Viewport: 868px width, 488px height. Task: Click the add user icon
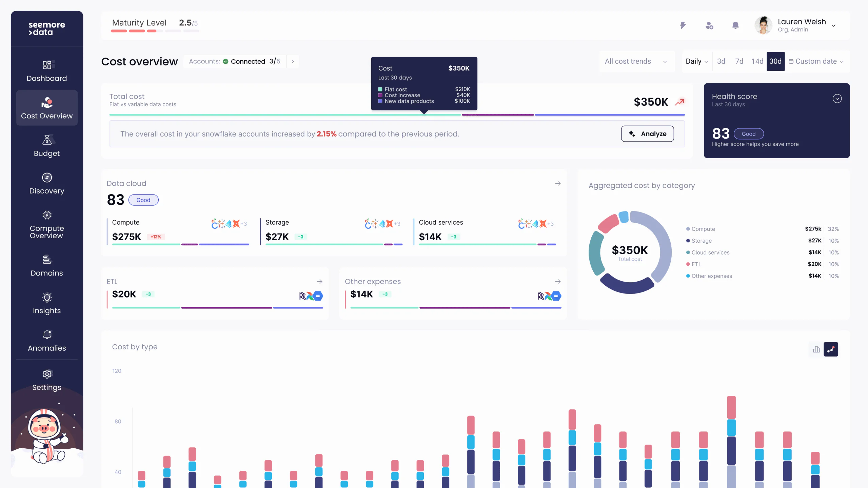pyautogui.click(x=709, y=25)
